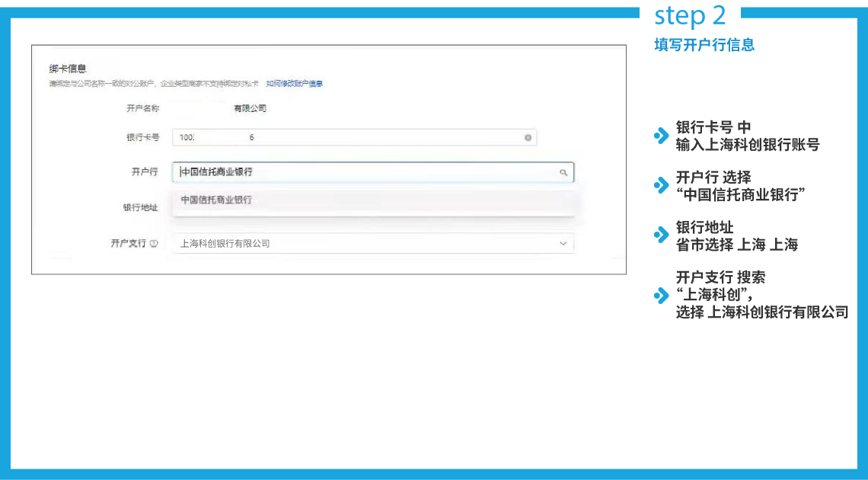Open the 如何修改账户信息 link
868x480 pixels.
pyautogui.click(x=295, y=84)
